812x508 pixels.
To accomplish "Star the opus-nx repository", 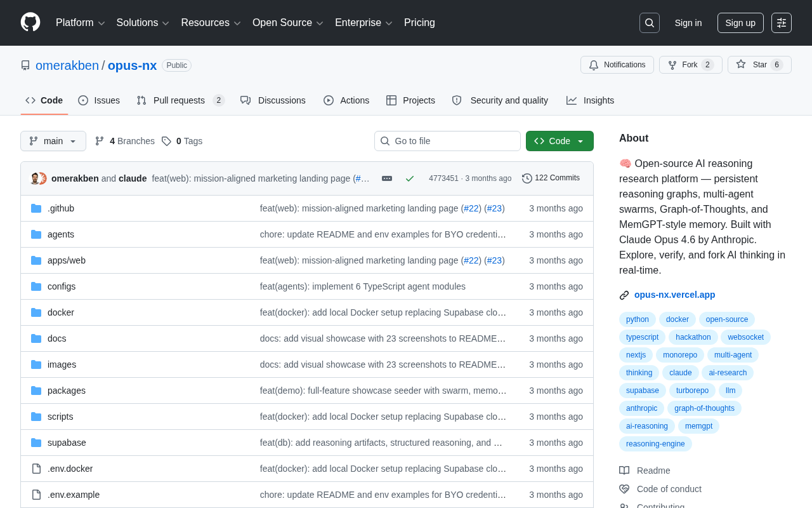I will tap(759, 65).
